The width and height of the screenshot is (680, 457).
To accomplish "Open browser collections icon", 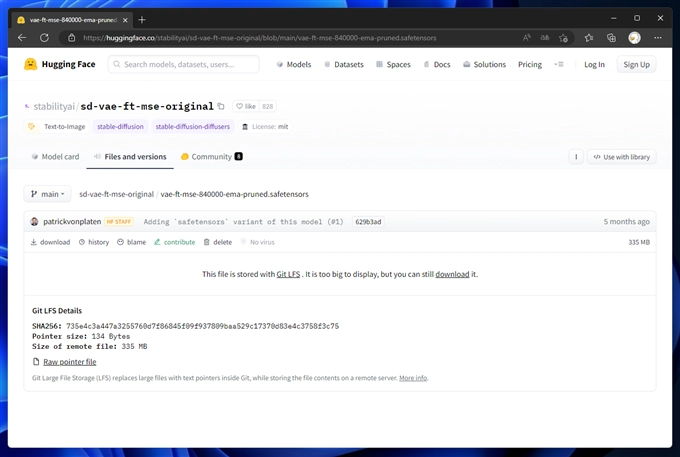I will point(611,38).
